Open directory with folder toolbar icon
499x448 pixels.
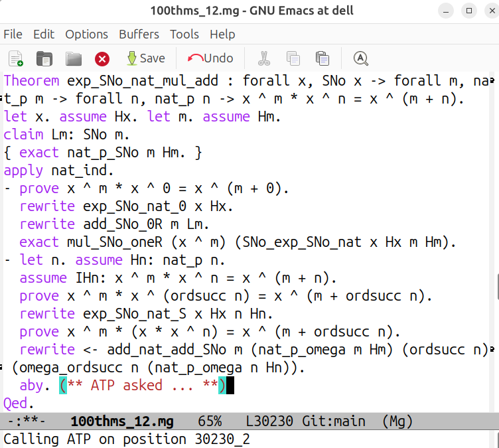73,58
